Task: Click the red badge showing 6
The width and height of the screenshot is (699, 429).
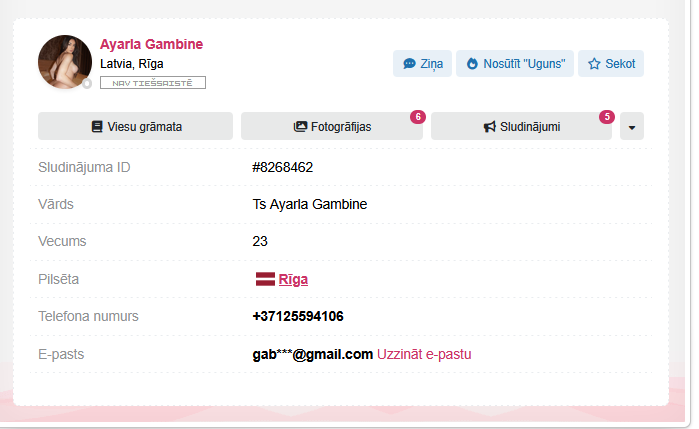Action: click(x=418, y=117)
